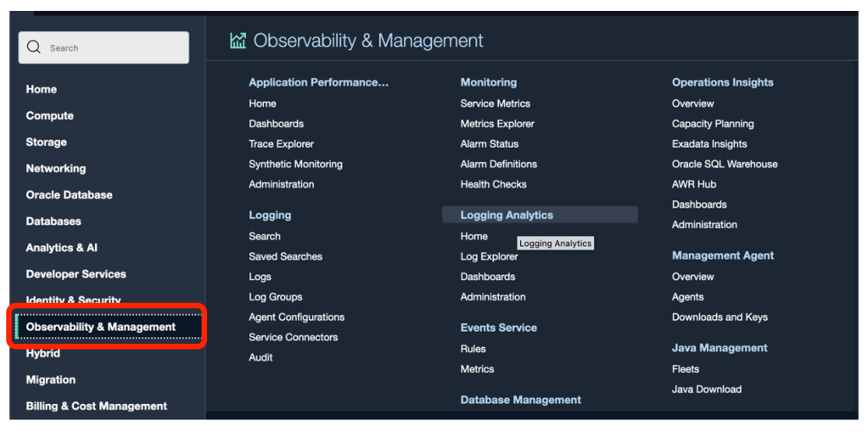Click Fleets under Java Management

click(x=685, y=369)
